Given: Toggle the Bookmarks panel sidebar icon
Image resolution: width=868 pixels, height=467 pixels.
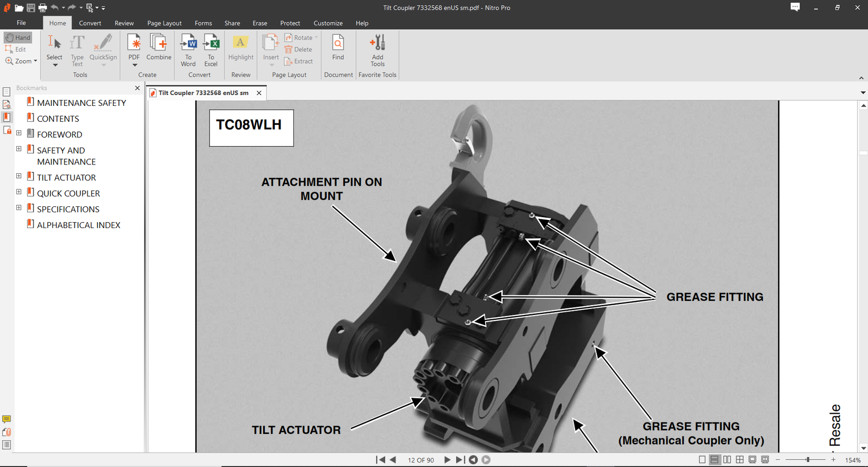Looking at the screenshot, I should click(x=7, y=117).
